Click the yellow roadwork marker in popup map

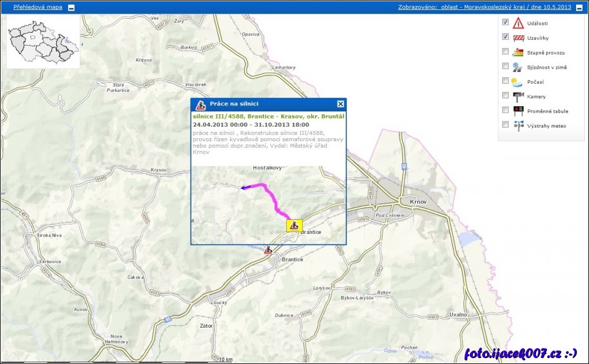293,225
